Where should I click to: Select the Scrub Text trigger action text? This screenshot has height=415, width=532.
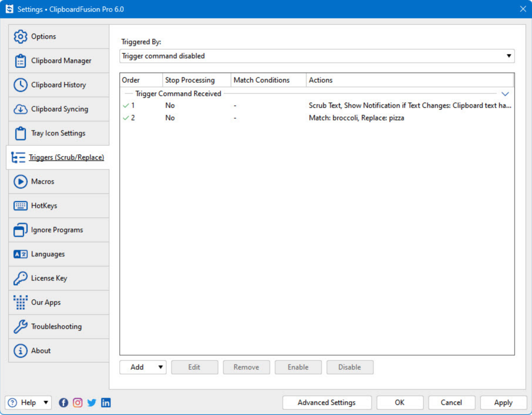pyautogui.click(x=410, y=106)
